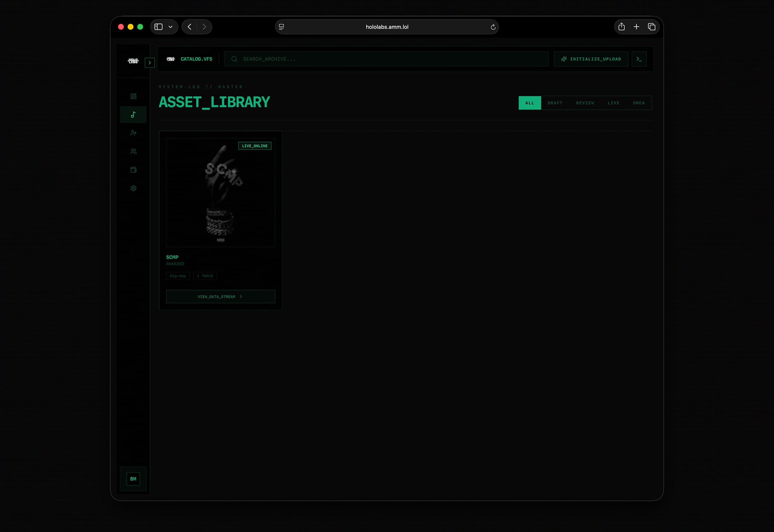
Task: Open the dashboard grid icon in sidebar
Action: [133, 96]
